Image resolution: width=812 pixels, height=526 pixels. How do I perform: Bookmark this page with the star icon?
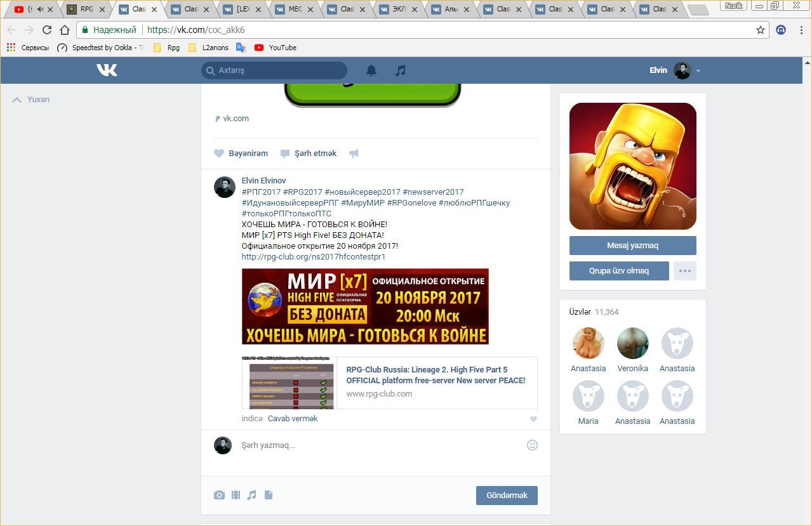(x=760, y=30)
